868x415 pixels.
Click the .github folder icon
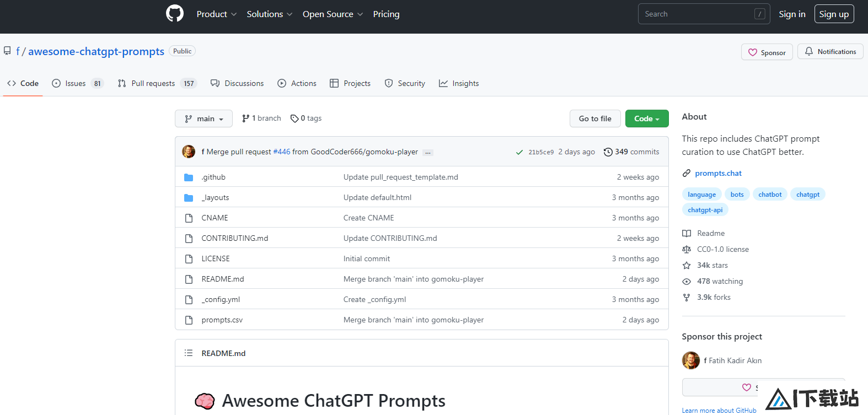pyautogui.click(x=189, y=177)
